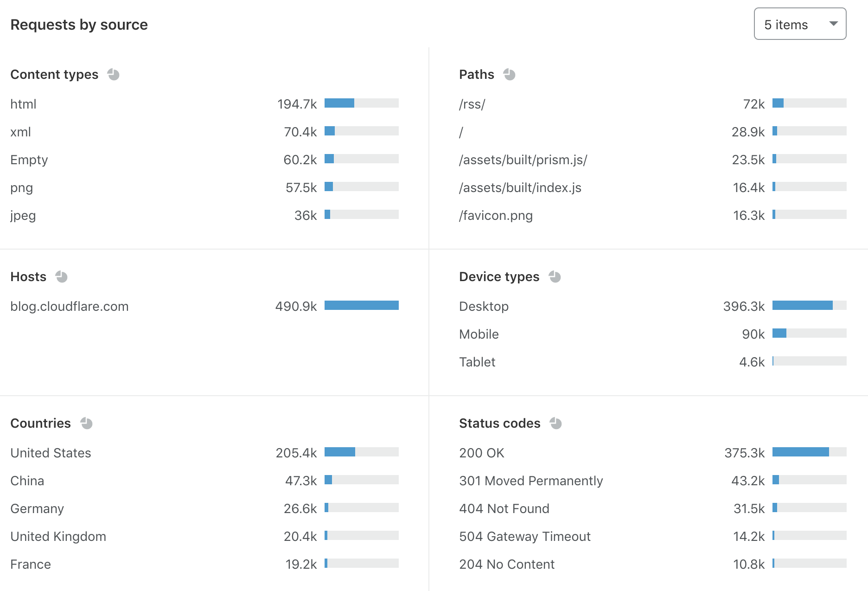Click the pie chart icon beside Content types
868x591 pixels.
(114, 75)
